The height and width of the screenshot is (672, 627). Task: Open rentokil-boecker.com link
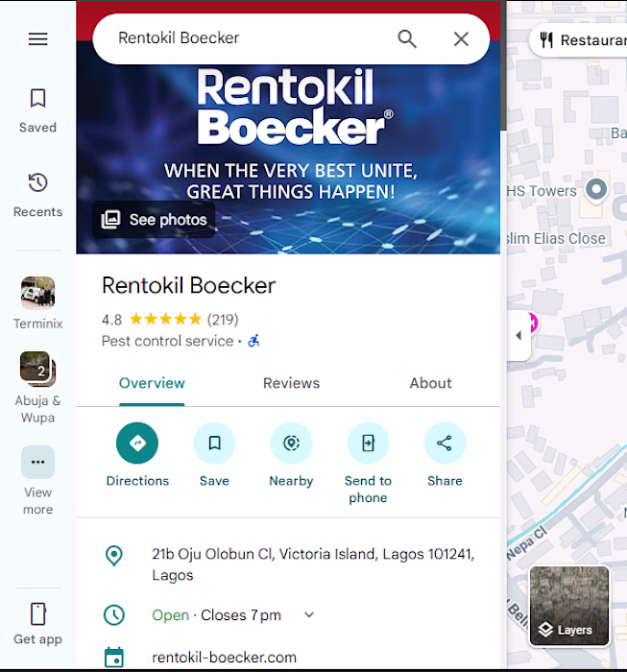click(224, 658)
